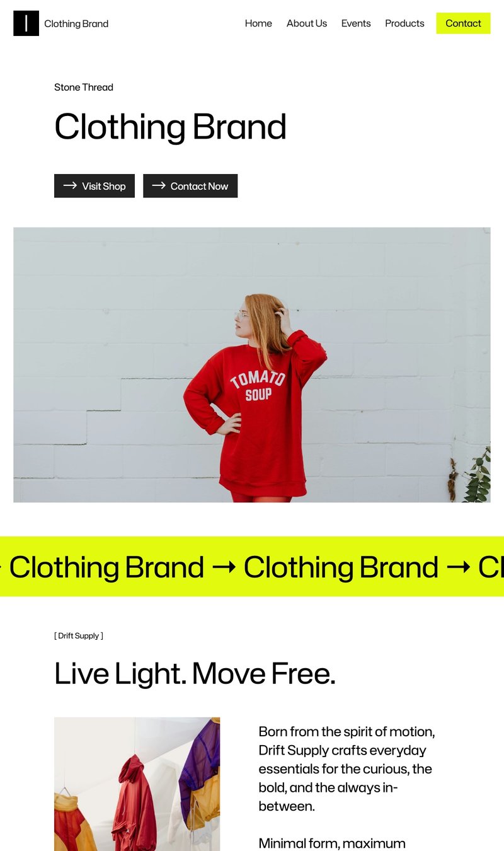Click the second arrow in the yellow marquee
Viewport: 504px width, 851px height.
point(458,567)
